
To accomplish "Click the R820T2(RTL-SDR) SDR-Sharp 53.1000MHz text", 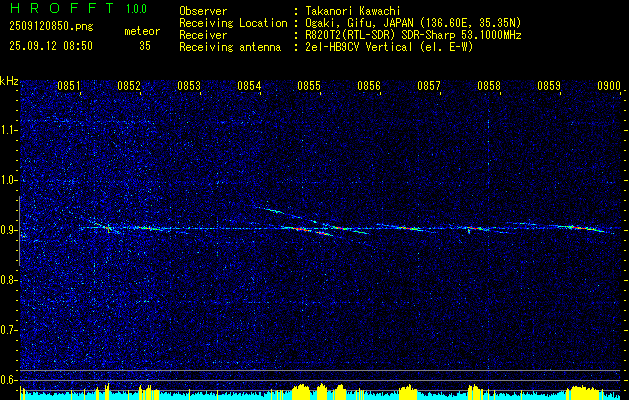I will click(x=413, y=35).
